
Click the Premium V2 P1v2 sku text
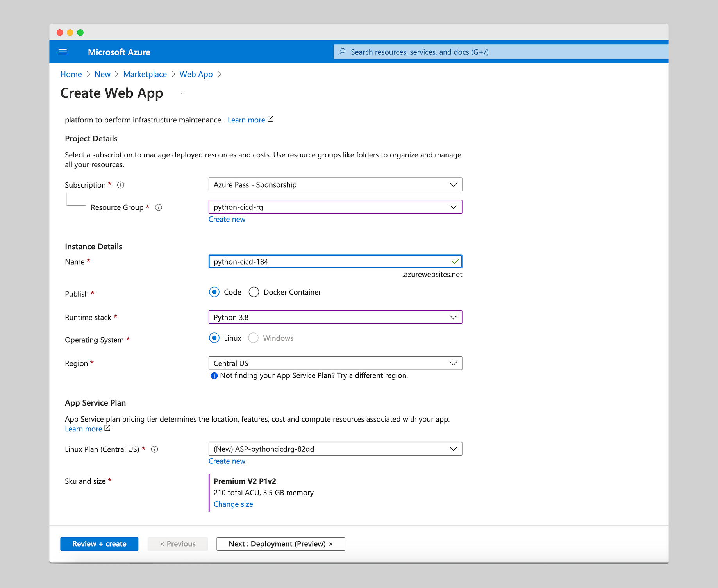245,481
